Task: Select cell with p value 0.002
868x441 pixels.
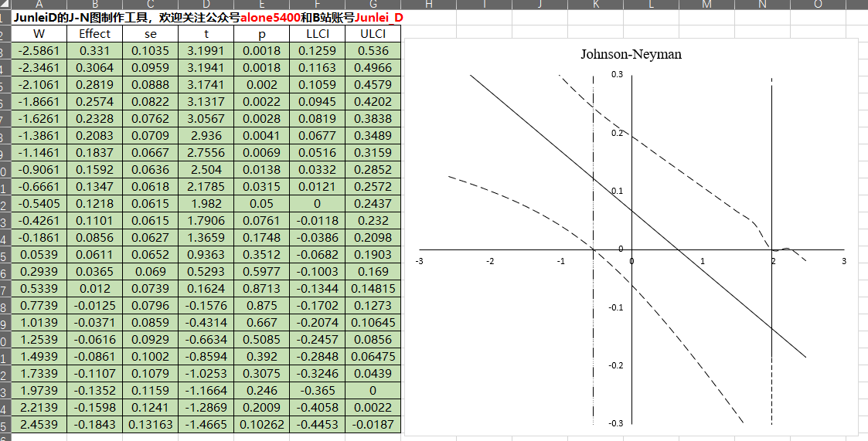Action: tap(262, 85)
